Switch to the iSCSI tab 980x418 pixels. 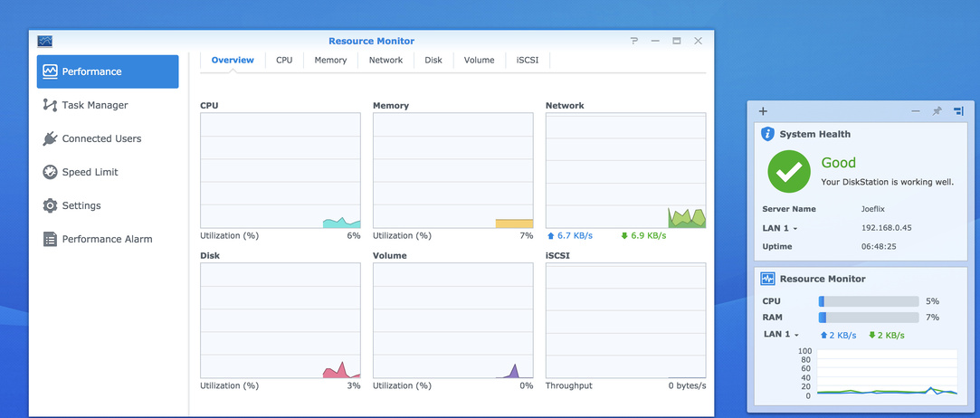(x=528, y=60)
